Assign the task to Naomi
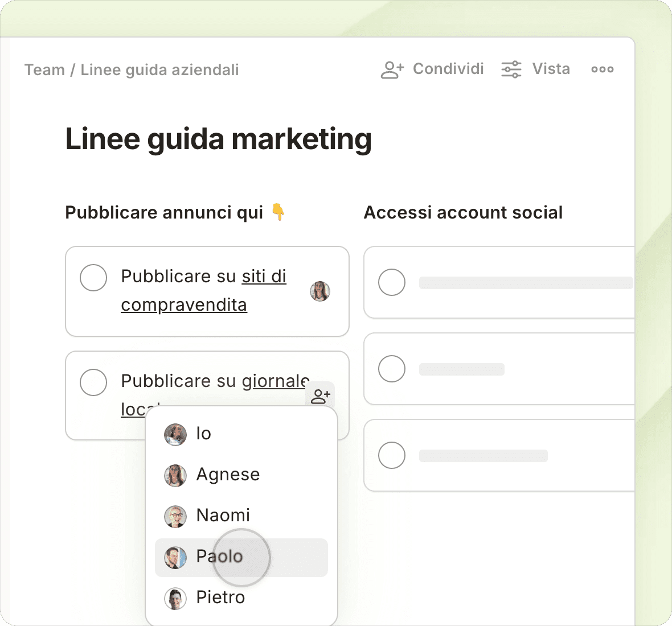 (x=223, y=516)
